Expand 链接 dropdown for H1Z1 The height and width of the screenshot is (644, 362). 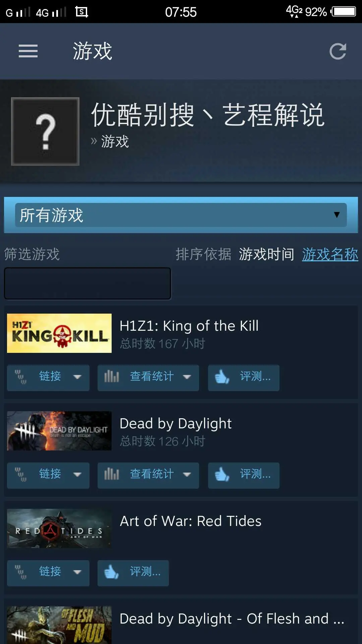click(77, 377)
